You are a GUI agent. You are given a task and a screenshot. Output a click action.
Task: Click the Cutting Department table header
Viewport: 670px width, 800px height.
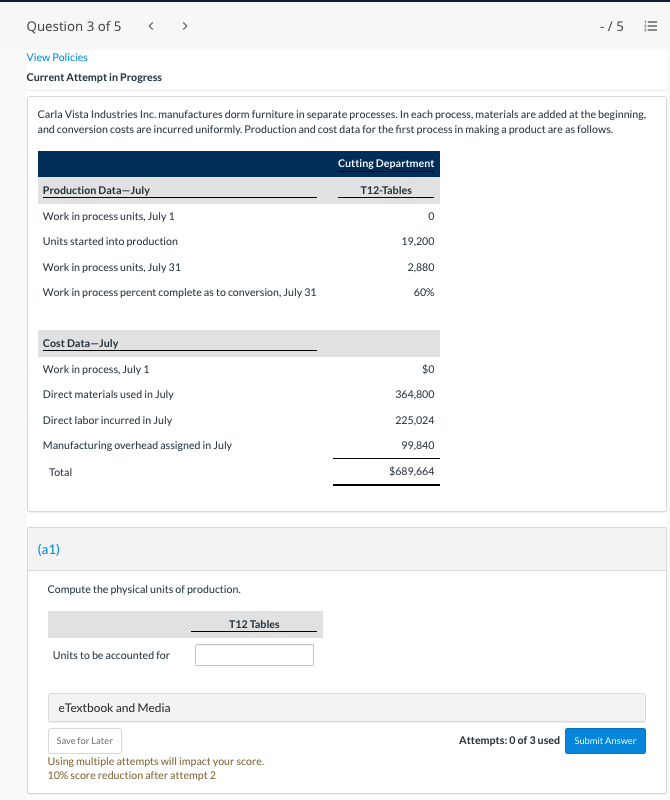[x=386, y=163]
